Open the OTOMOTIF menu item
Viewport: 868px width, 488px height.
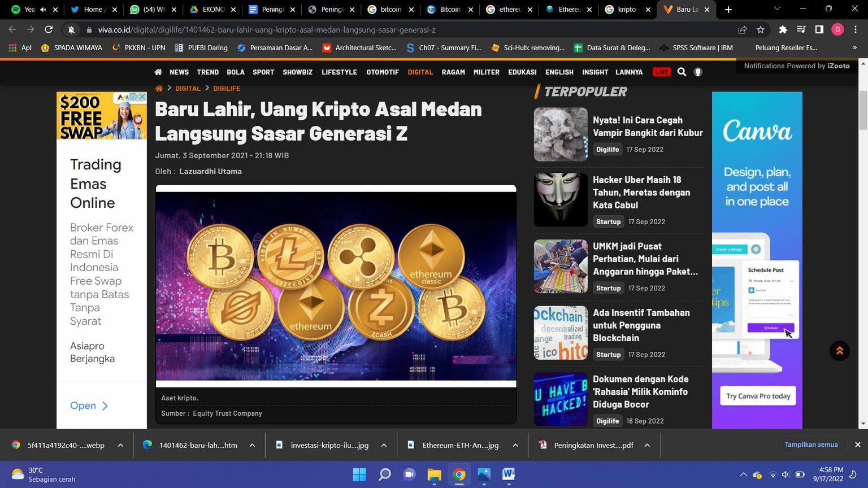(x=383, y=72)
